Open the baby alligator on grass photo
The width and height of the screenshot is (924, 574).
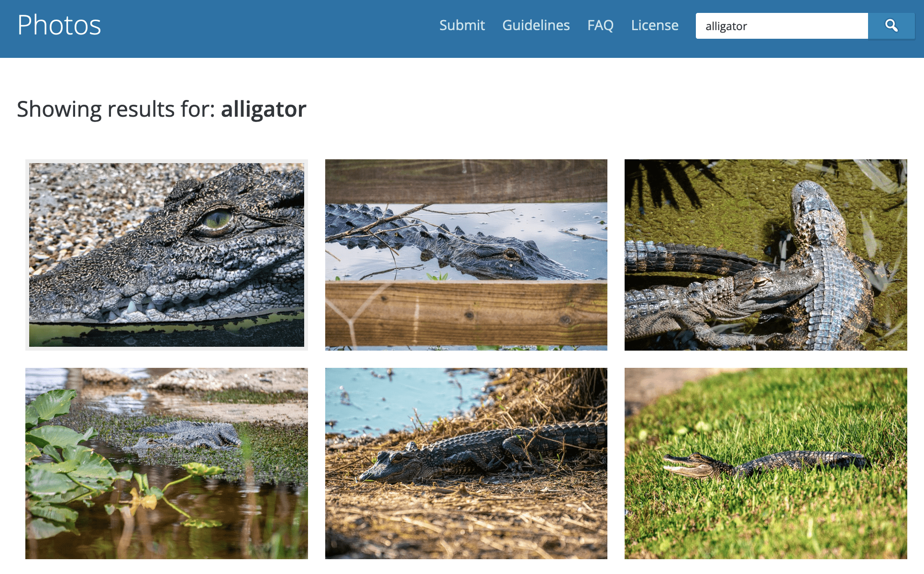766,464
